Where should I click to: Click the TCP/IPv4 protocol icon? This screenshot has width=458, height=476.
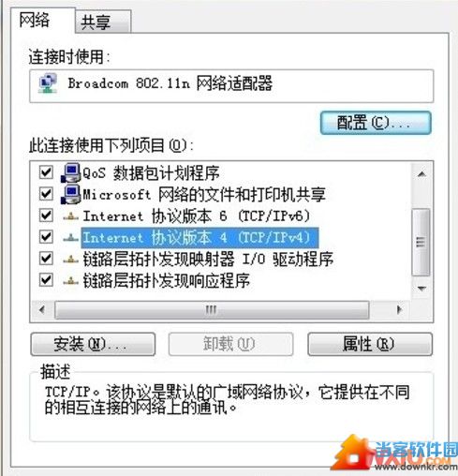coord(71,238)
